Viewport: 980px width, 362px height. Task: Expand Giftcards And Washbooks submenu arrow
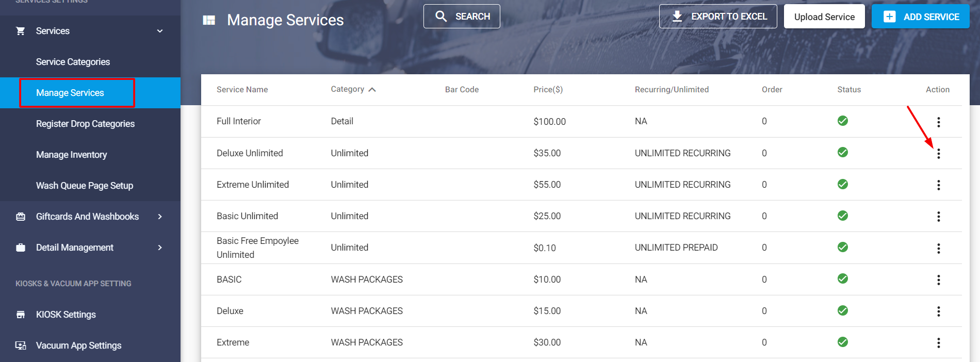(160, 217)
